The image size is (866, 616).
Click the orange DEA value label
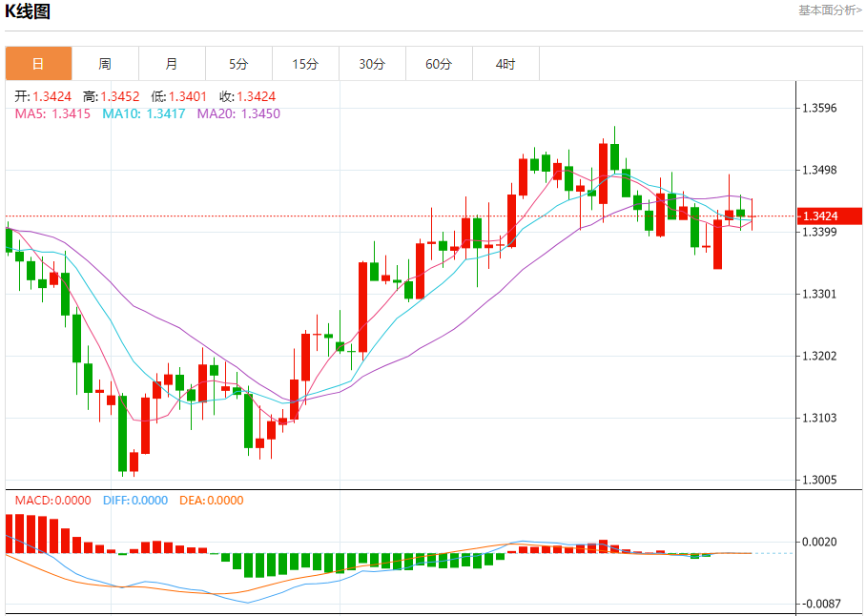(x=211, y=501)
